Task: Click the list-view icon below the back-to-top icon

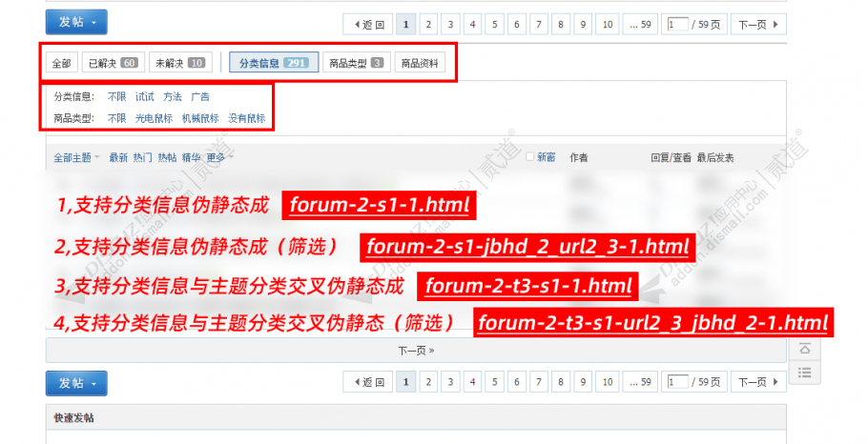Action: [x=804, y=373]
